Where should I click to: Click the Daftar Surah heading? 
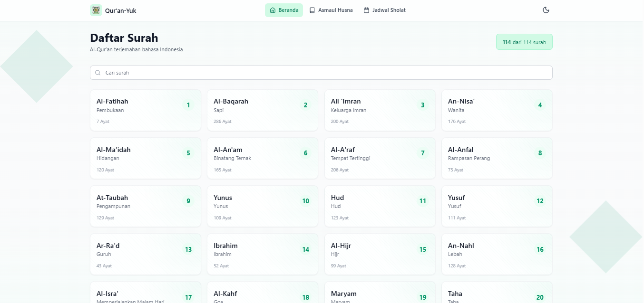pyautogui.click(x=124, y=38)
